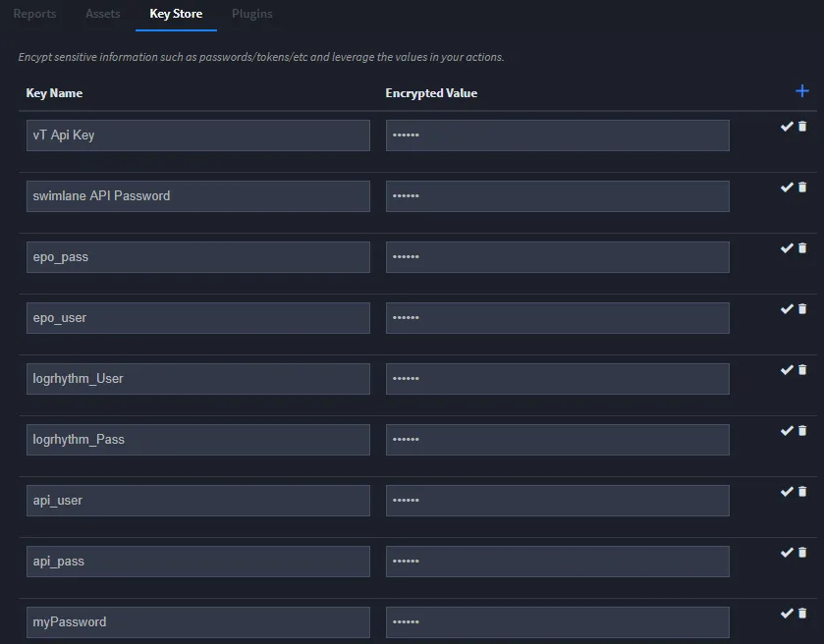
Task: Save the vT Api Key row checkmark
Action: coord(787,126)
